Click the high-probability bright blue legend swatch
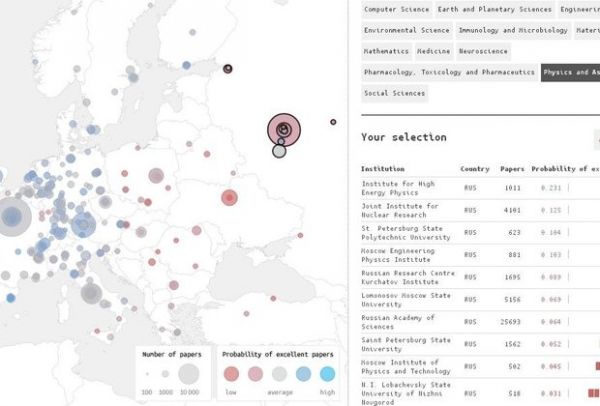Viewport: 600px width, 406px height. tap(328, 374)
